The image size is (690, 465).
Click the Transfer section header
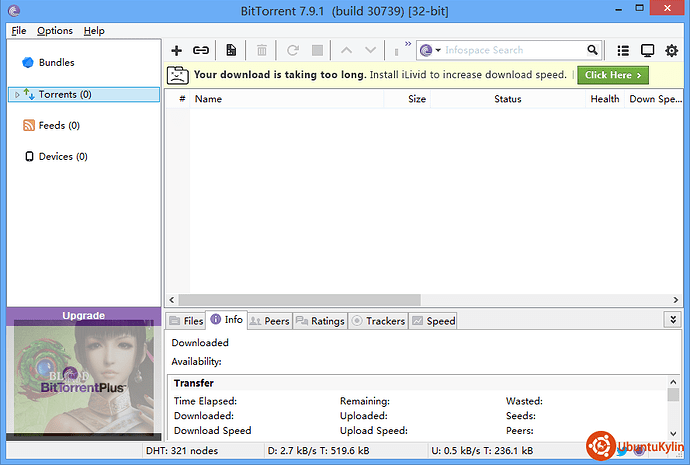(x=194, y=383)
